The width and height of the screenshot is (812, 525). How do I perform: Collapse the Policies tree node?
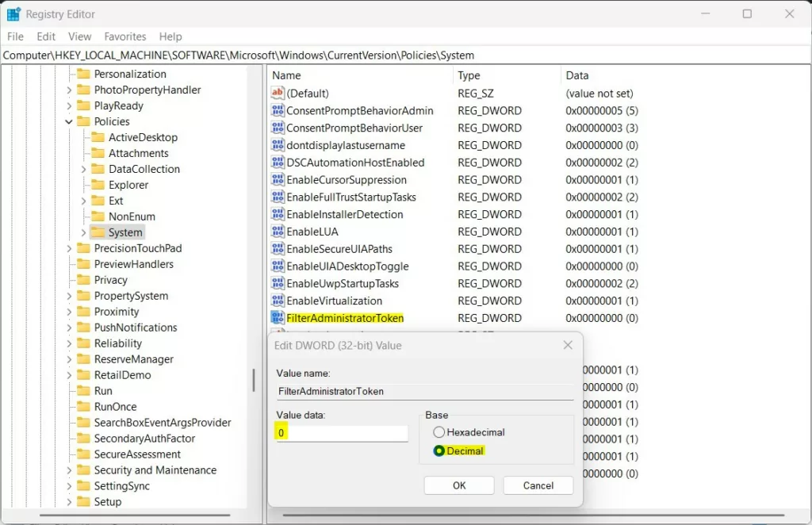69,121
